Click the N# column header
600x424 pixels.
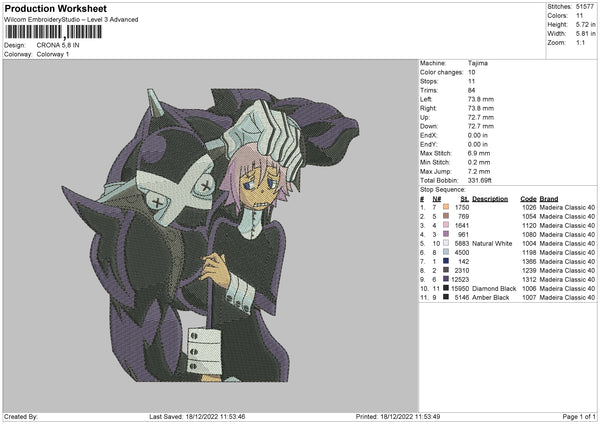tap(437, 199)
